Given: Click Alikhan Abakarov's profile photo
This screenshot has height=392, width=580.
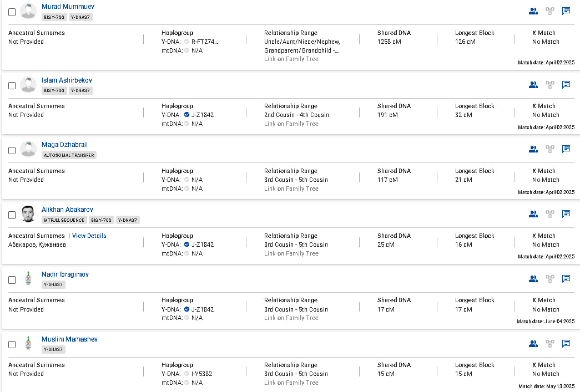Looking at the screenshot, I should (28, 214).
